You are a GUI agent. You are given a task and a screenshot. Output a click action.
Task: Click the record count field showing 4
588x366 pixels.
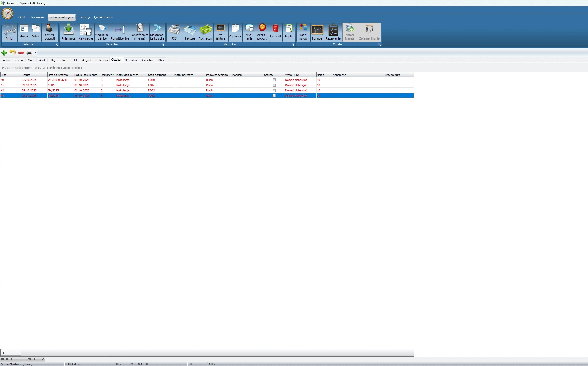(11, 353)
